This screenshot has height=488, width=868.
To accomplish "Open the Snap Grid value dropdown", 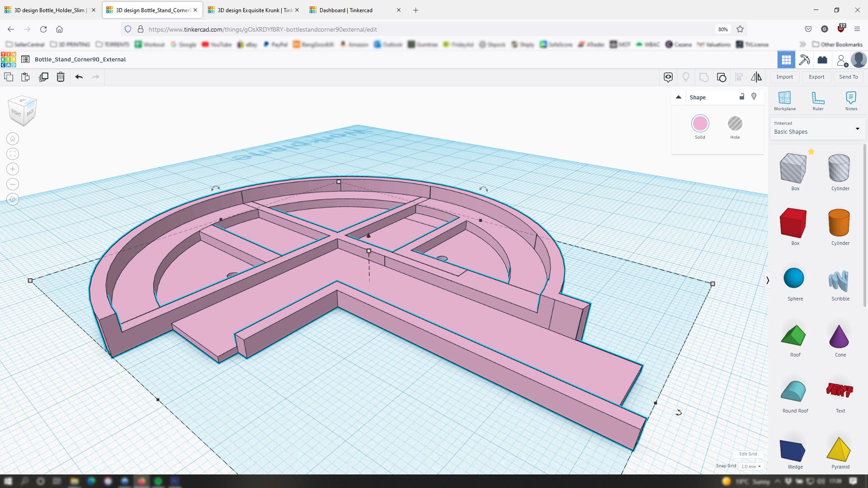I will tap(751, 466).
